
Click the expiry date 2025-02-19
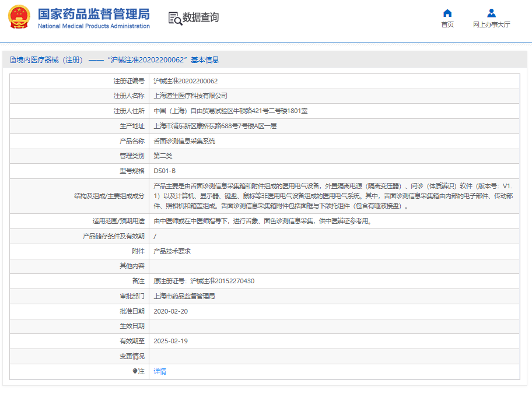(x=170, y=341)
